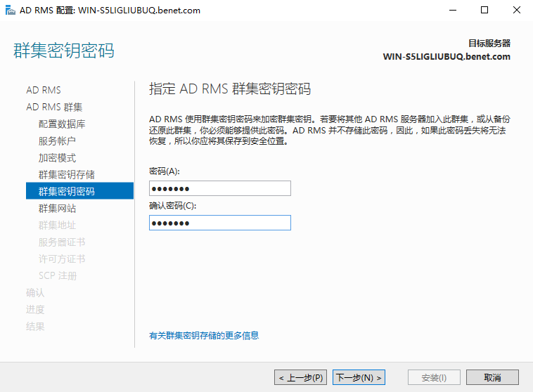
Task: Focus the 密码(A) password field
Action: (x=220, y=188)
